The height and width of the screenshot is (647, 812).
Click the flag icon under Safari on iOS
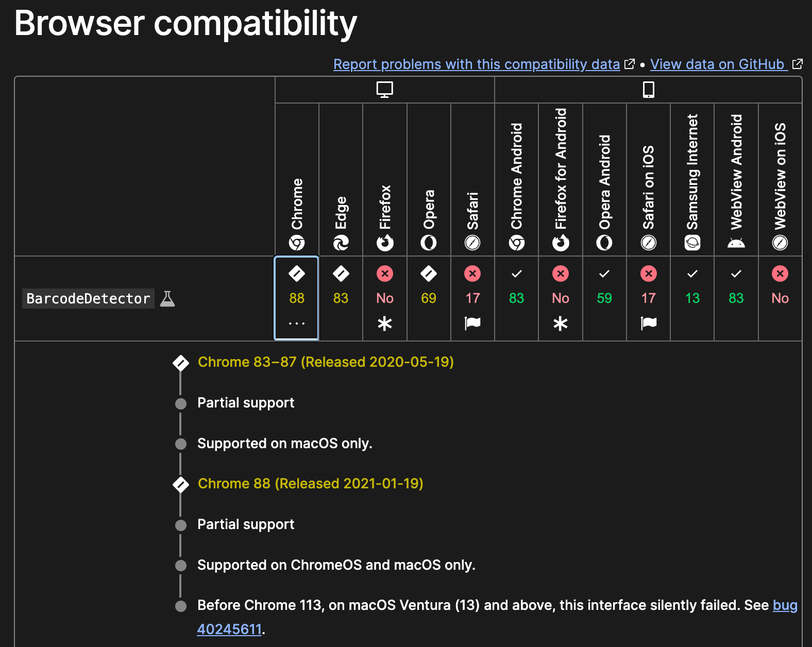649,323
